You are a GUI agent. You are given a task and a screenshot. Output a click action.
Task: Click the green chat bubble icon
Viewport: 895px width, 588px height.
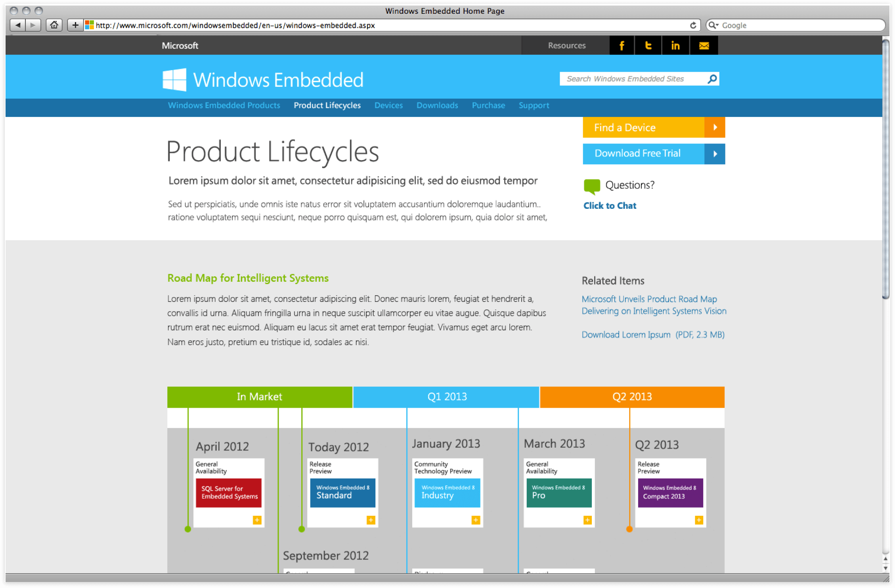pos(592,186)
